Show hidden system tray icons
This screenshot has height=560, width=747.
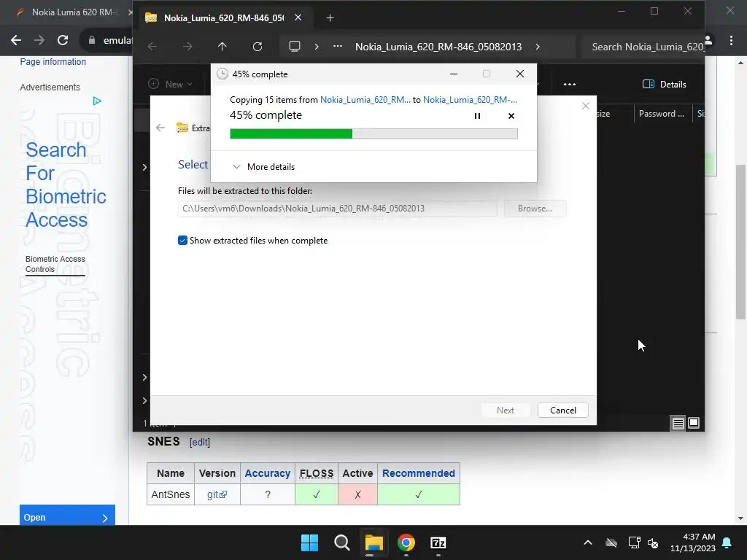pos(588,542)
